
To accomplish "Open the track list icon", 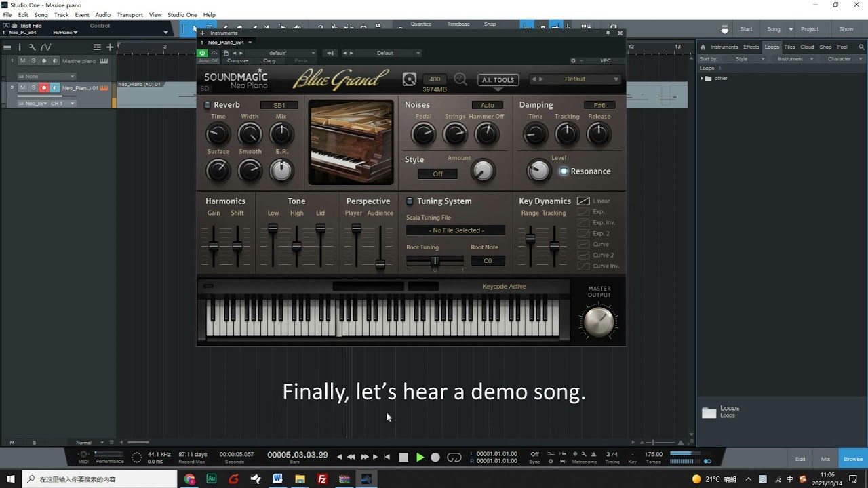I will [x=7, y=47].
